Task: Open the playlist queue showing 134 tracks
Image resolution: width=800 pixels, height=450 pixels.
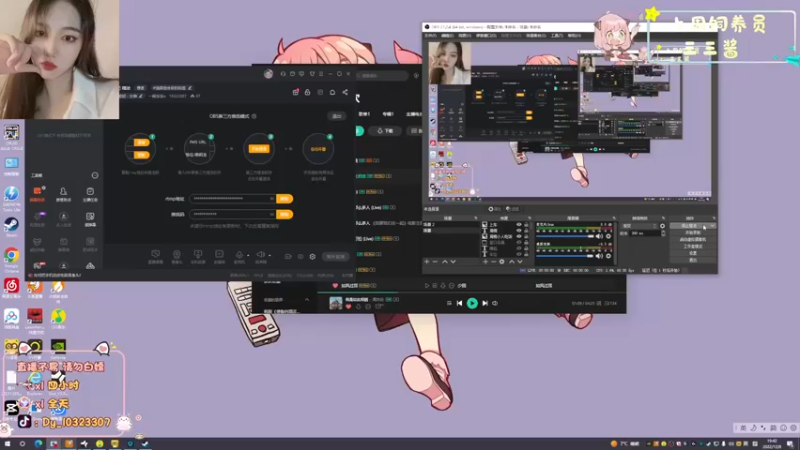Action: (x=611, y=303)
